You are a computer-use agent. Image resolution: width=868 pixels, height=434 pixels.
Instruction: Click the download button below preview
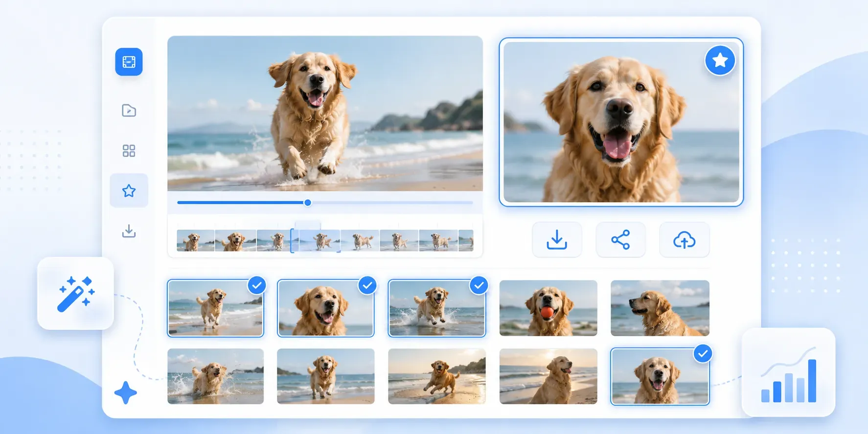pyautogui.click(x=557, y=240)
